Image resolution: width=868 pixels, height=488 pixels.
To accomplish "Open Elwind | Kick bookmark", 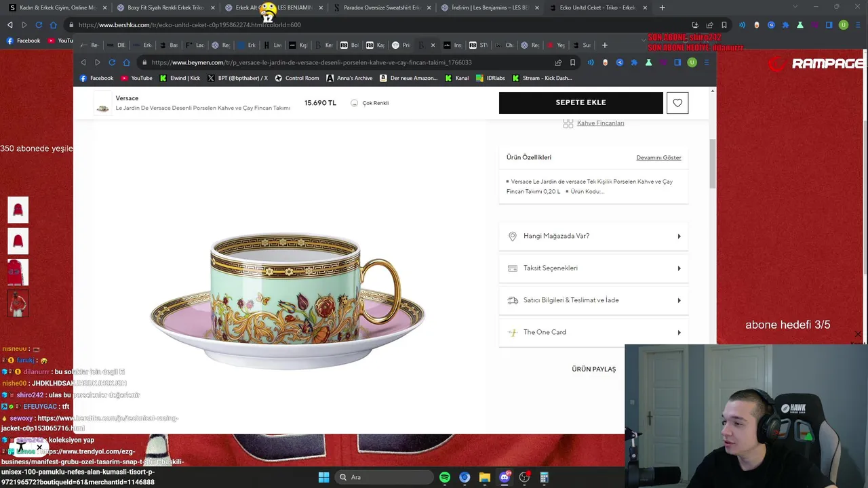I will point(180,78).
